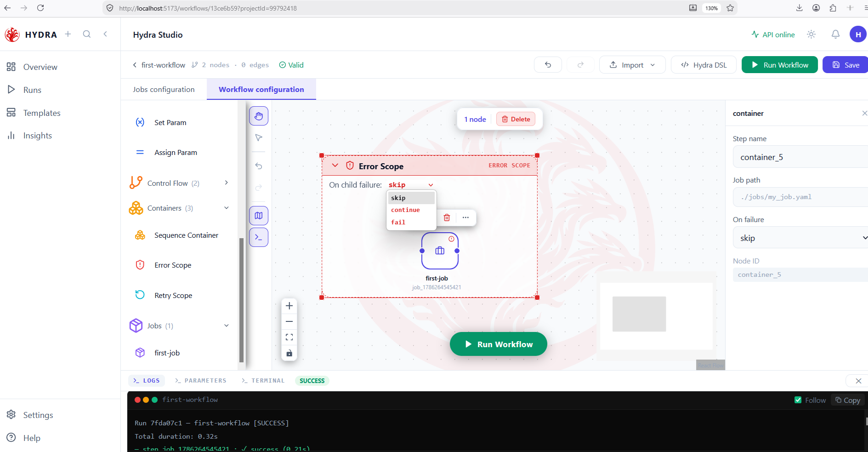Collapse the left sidebar with the chevron

tap(105, 34)
